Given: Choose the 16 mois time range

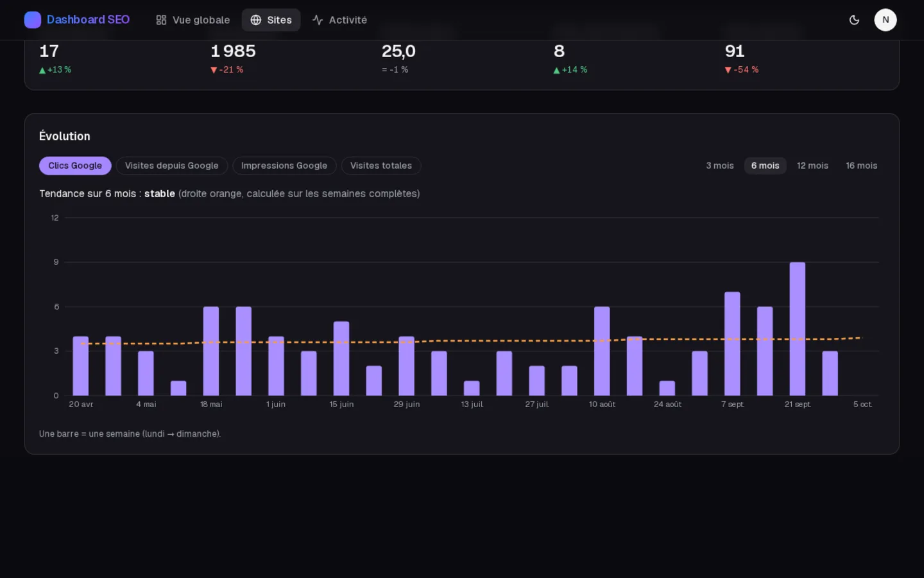Looking at the screenshot, I should pos(862,166).
